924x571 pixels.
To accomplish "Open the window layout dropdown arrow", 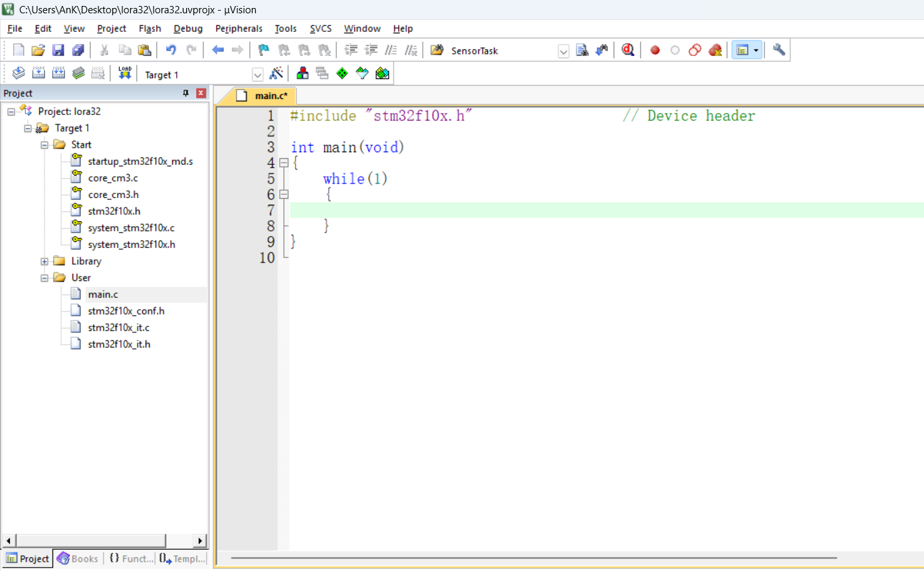I will 756,51.
